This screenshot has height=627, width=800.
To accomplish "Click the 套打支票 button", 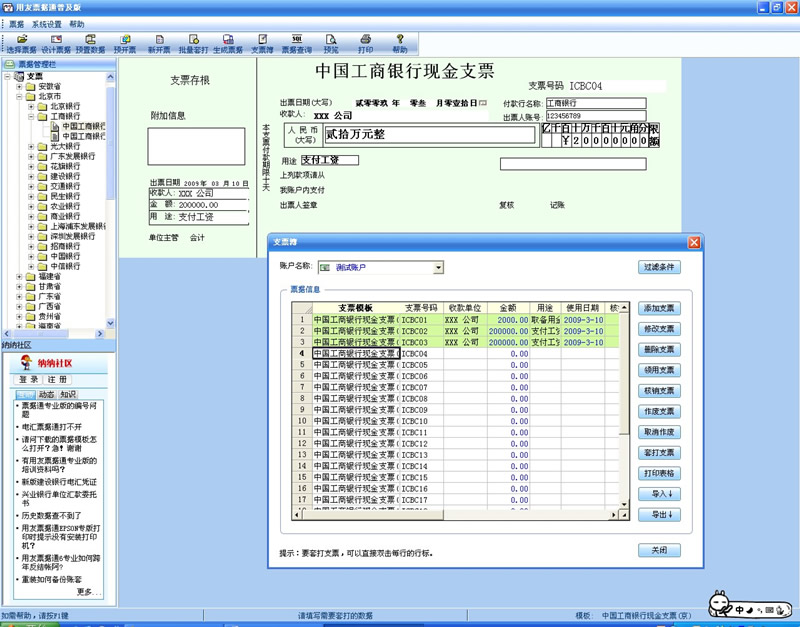I will point(659,453).
